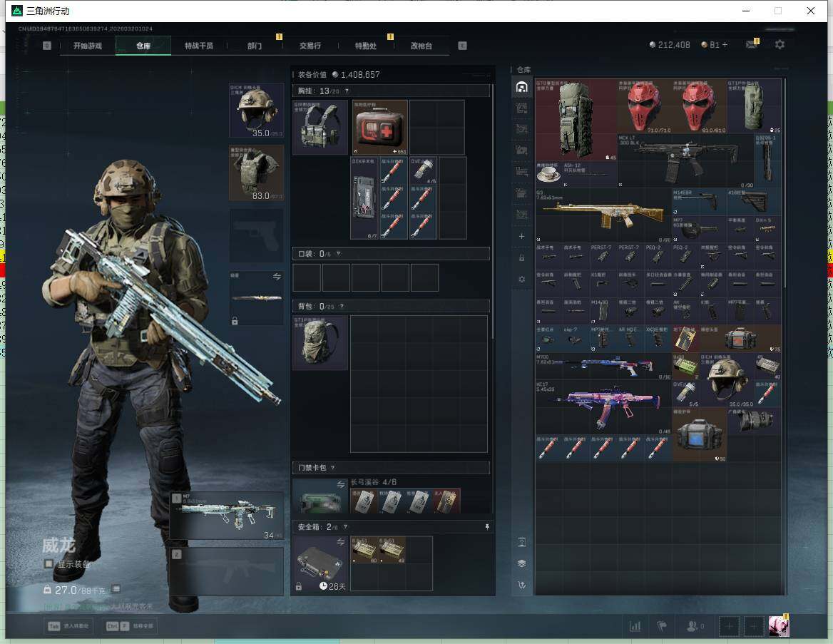Show 安全箱 help question mark
This screenshot has height=644, width=833.
[x=345, y=527]
